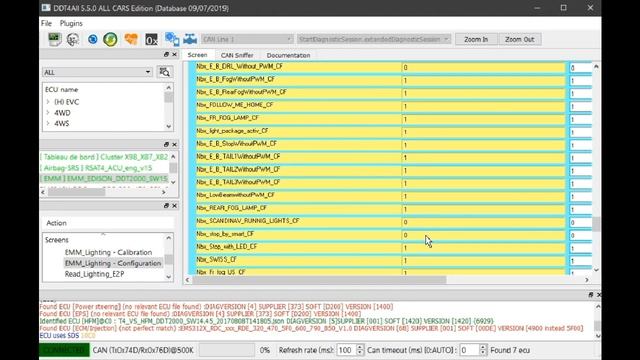Select the Tableau de bord Cluster ECU
Viewport: 640px width, 360px height.
[104, 157]
